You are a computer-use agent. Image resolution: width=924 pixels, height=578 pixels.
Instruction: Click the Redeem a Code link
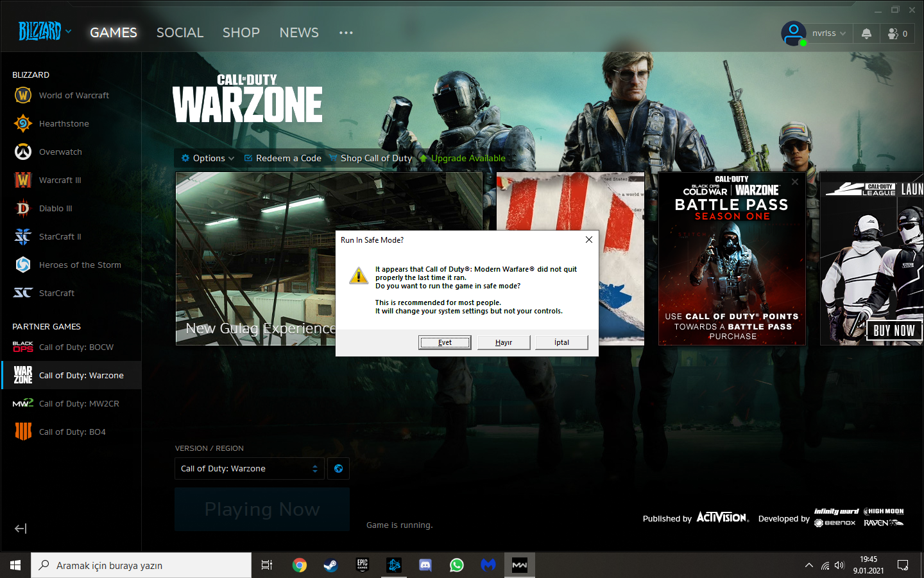point(283,158)
